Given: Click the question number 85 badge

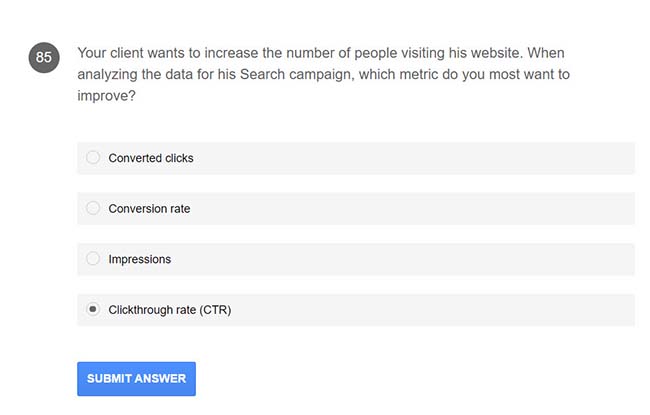Looking at the screenshot, I should pyautogui.click(x=44, y=58).
